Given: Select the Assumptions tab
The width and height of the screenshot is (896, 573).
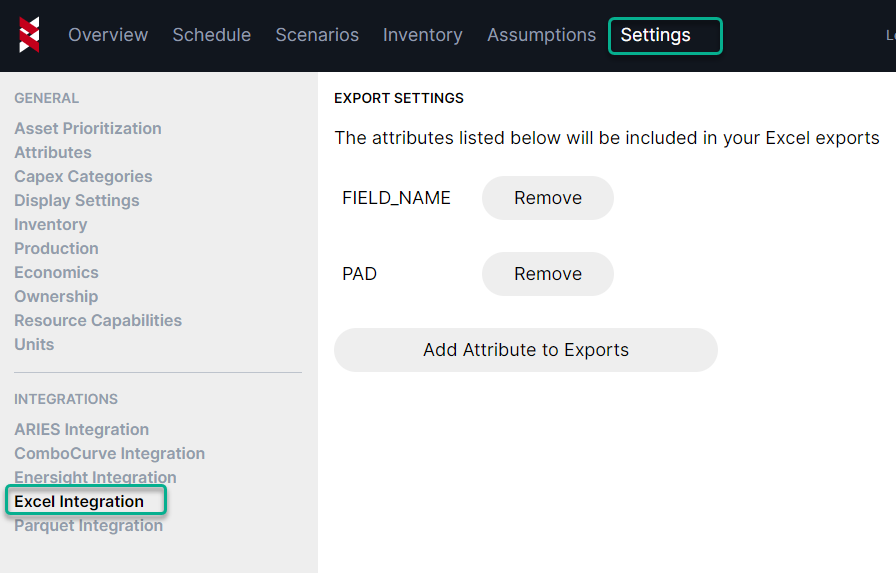Looking at the screenshot, I should point(541,35).
